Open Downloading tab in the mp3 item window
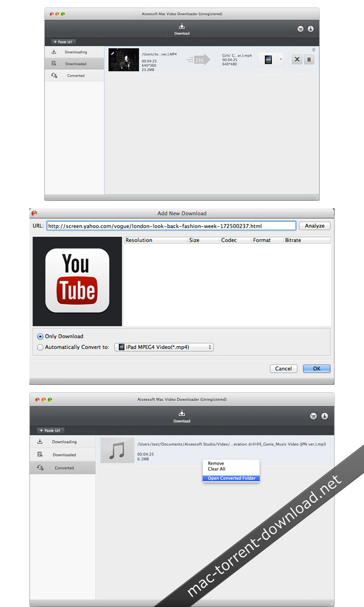The height and width of the screenshot is (607, 364). click(x=63, y=442)
